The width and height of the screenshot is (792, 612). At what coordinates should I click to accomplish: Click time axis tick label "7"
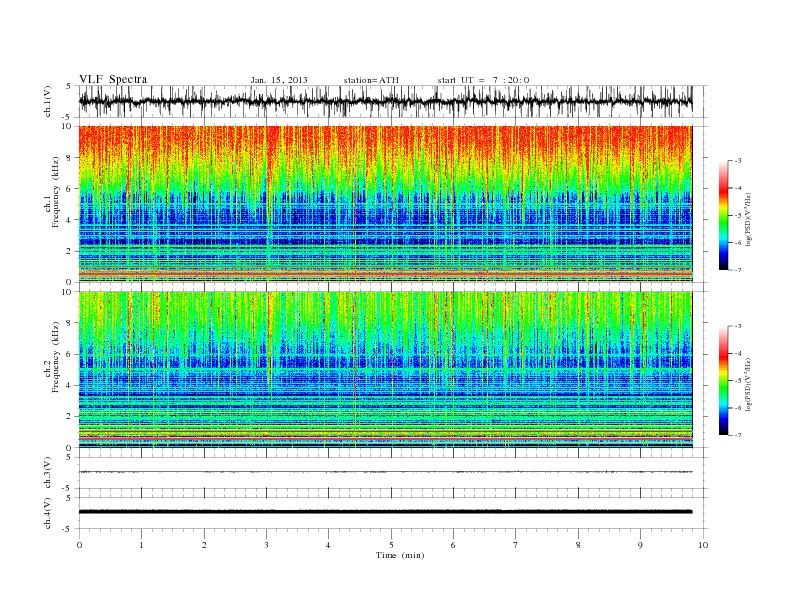(516, 545)
